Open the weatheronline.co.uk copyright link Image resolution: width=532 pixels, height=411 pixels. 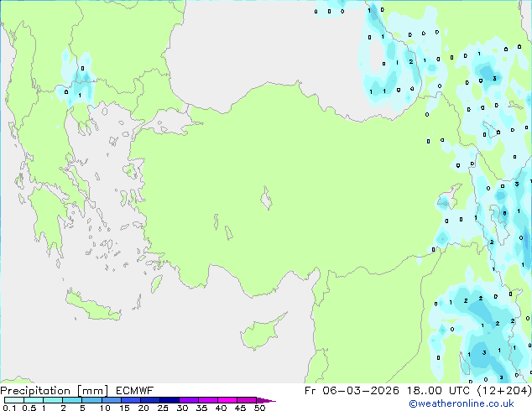462,403
